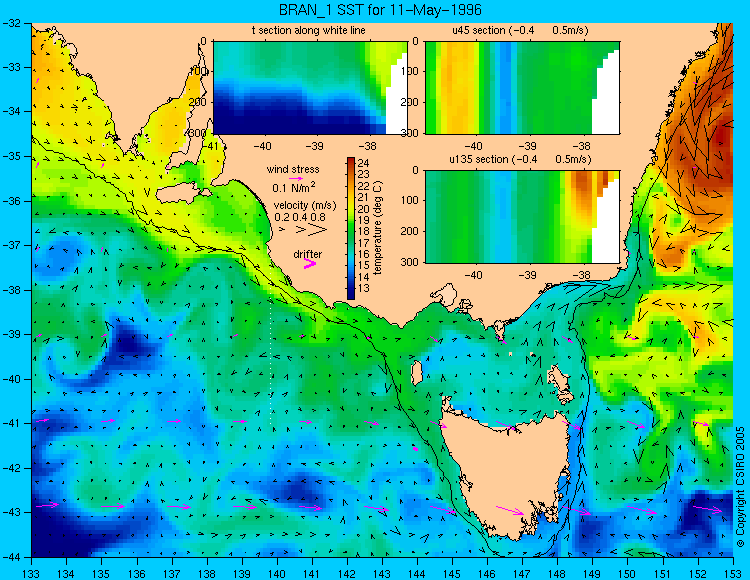750x580 pixels.
Task: Click the 'drifter' legend label
Action: (x=308, y=254)
